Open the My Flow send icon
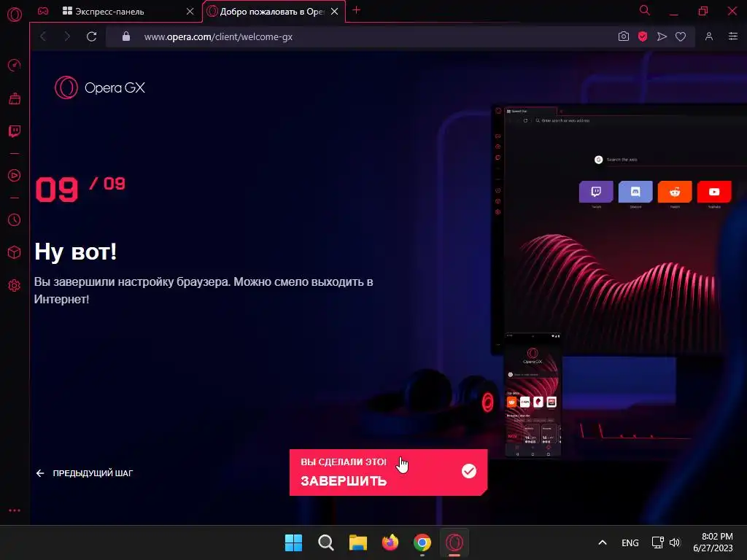The width and height of the screenshot is (747, 560). point(662,36)
